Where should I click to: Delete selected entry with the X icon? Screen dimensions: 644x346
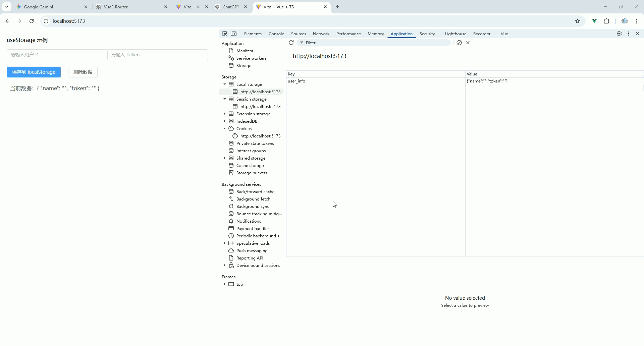(x=468, y=43)
